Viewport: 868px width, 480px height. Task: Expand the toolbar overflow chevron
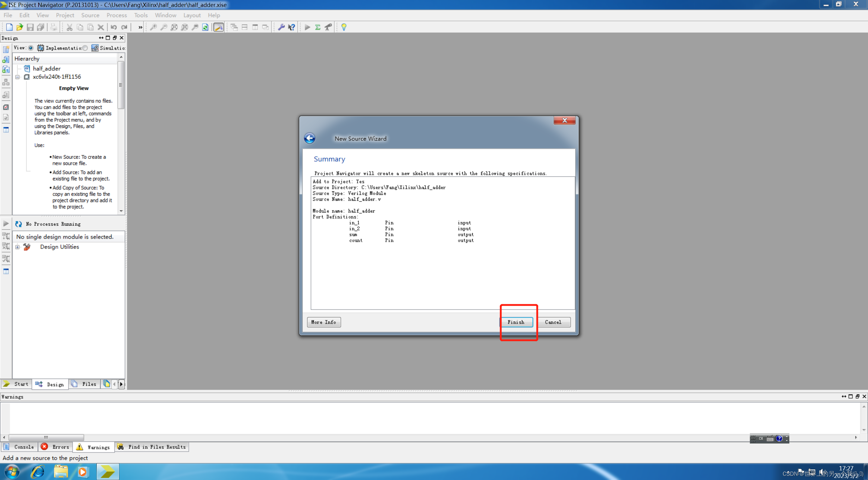pos(140,27)
